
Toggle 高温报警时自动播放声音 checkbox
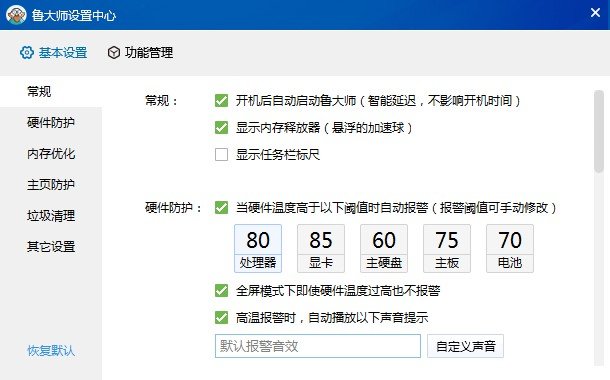[221, 318]
